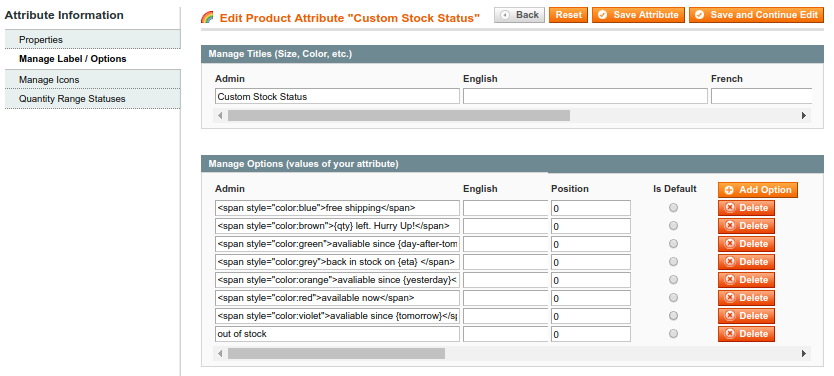Screen dimensions: 834x376
Task: Click the Admin title field 'Custom Stock Status'
Action: (x=337, y=96)
